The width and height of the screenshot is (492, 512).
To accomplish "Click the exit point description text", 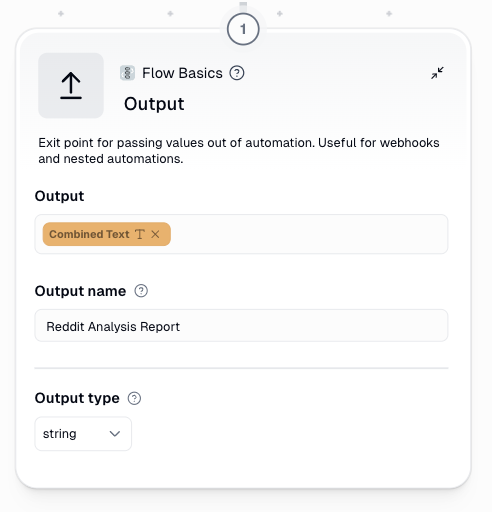I will (239, 151).
